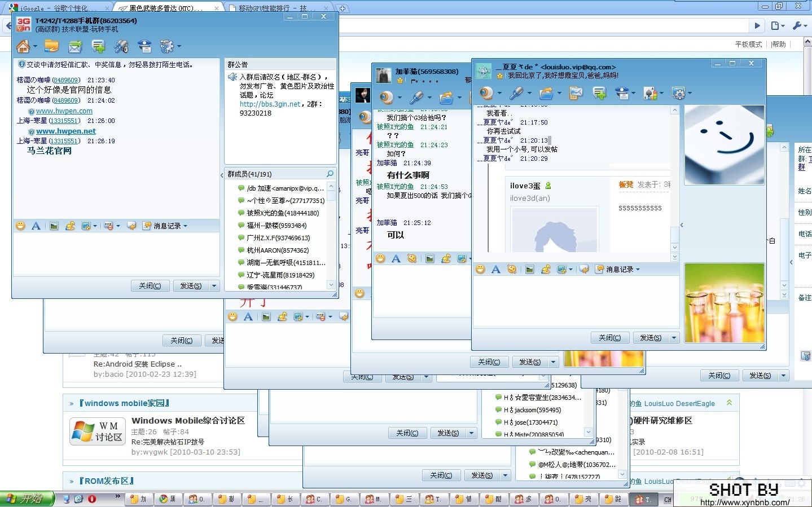The image size is (812, 507).
Task: Click message input field in T4242 group window
Action: pos(116,254)
